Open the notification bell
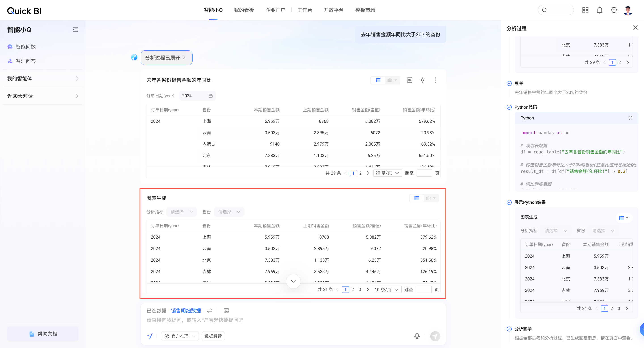The image size is (644, 348). click(x=600, y=10)
